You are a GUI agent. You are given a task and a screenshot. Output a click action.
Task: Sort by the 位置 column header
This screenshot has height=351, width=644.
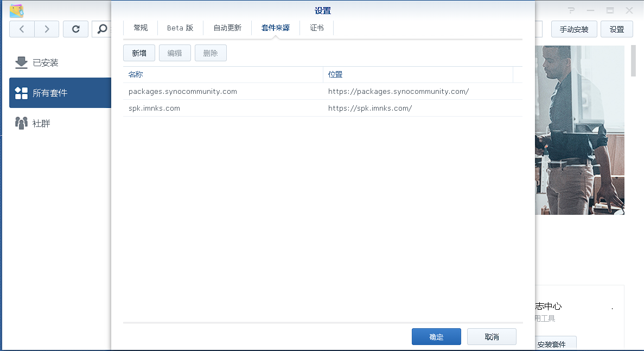tap(418, 75)
